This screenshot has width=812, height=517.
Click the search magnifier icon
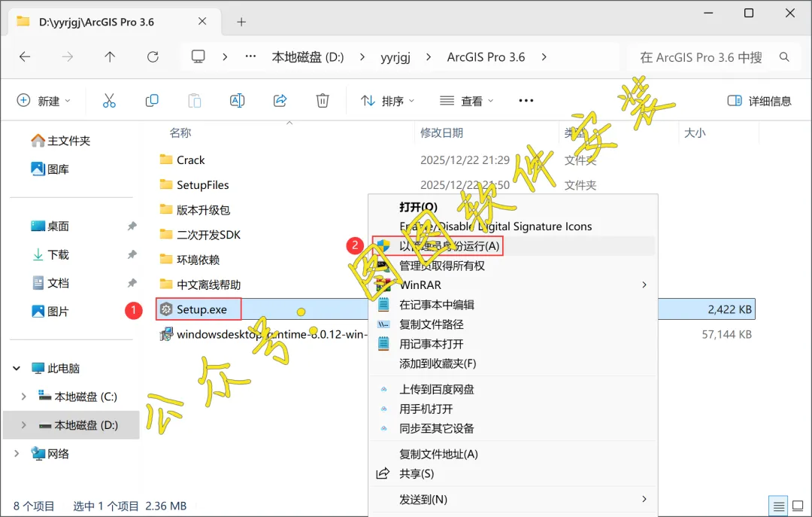click(784, 57)
